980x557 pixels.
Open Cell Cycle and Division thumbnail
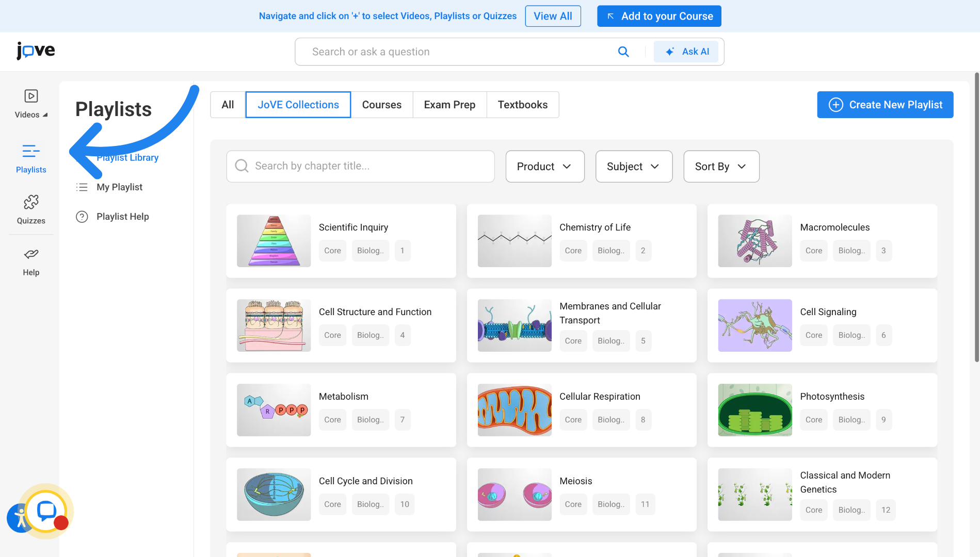pos(274,495)
